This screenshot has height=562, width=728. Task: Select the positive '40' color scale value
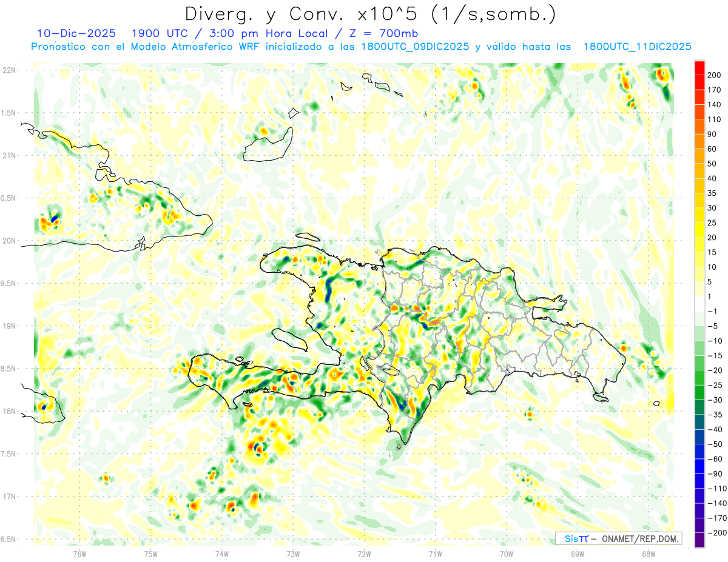pos(713,179)
